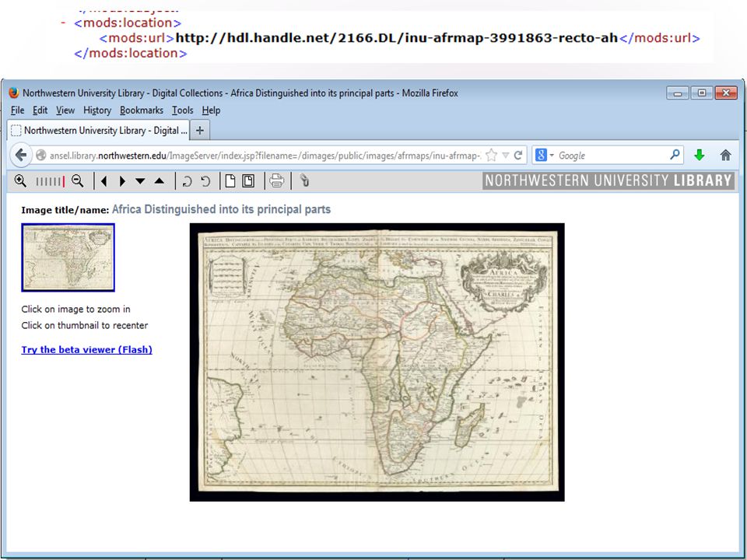The image size is (747, 560).
Task: Open the Tools menu
Action: coord(182,110)
